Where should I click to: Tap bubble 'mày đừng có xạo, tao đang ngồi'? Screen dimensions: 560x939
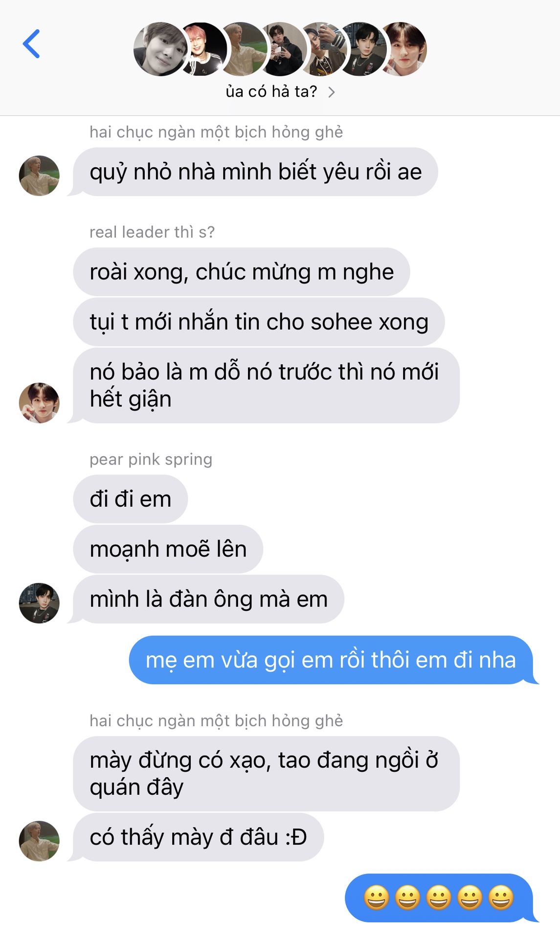point(266,774)
